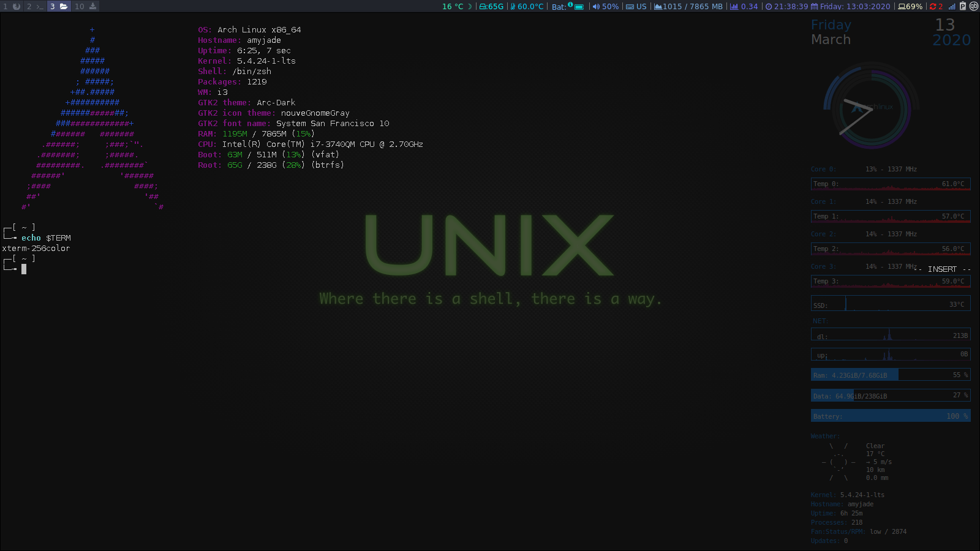
Task: Click the 2020 year text in widget
Action: click(x=951, y=40)
